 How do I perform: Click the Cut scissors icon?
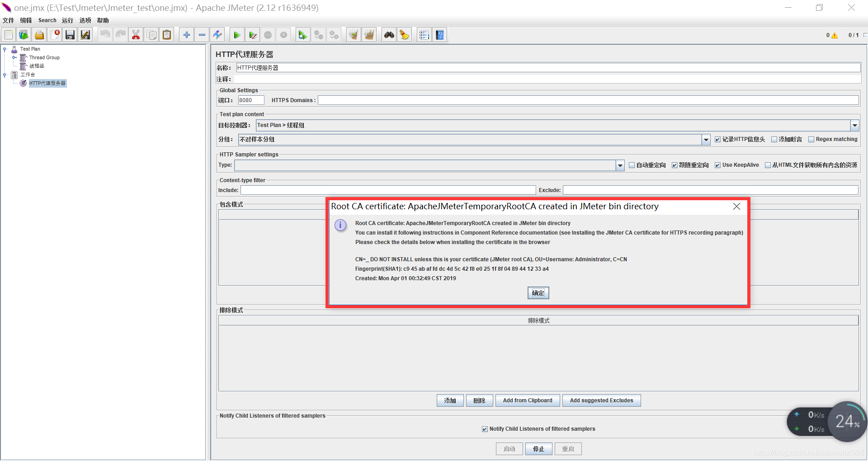136,35
